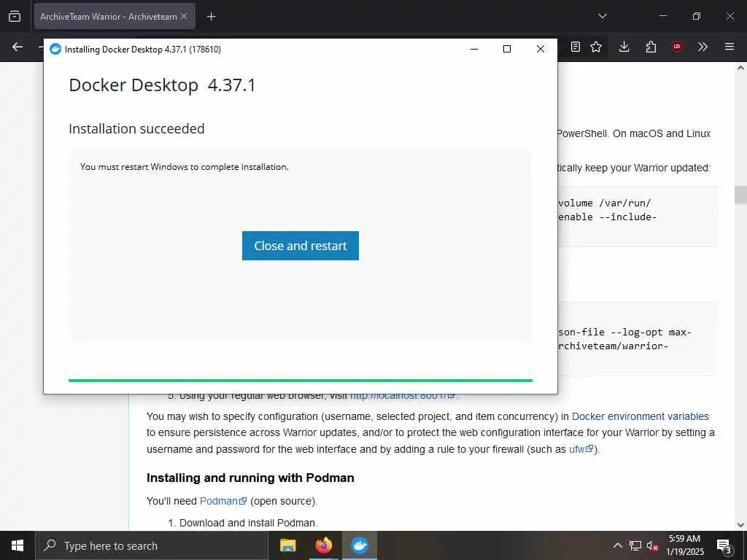Maximize the Docker installer window

pyautogui.click(x=507, y=49)
